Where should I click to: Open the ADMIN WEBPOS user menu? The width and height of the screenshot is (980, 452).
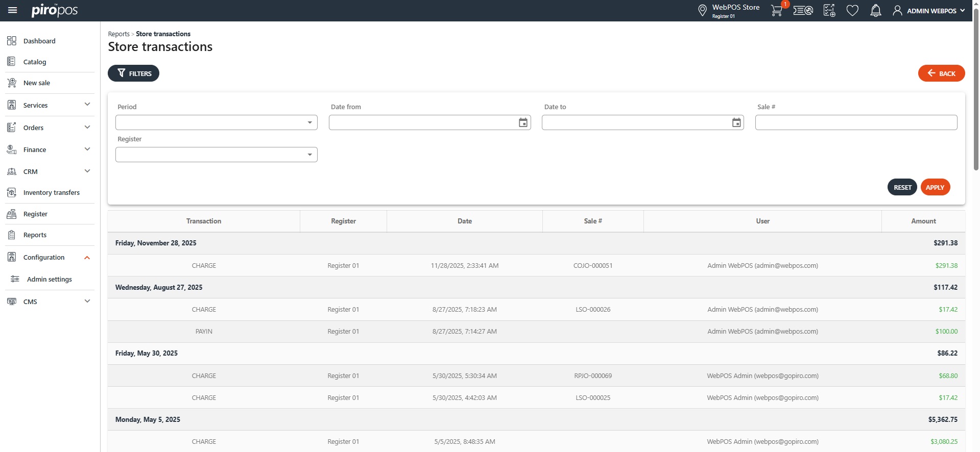coord(929,11)
